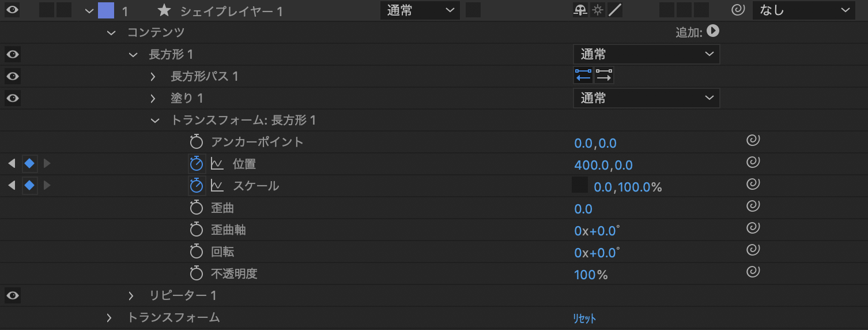Expand the リピーター 1 group
This screenshot has height=330, width=868.
pos(131,296)
